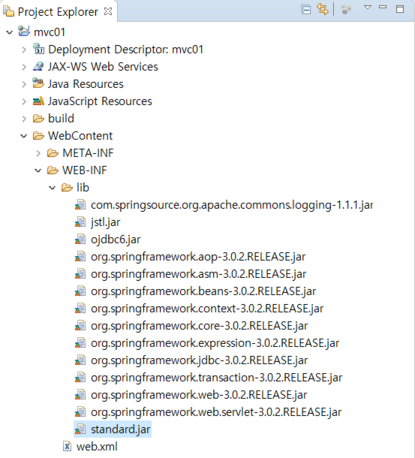The height and width of the screenshot is (458, 415).
Task: Select org.springframework.web-3.0.2.RELEASE.jar
Action: pyautogui.click(x=199, y=395)
